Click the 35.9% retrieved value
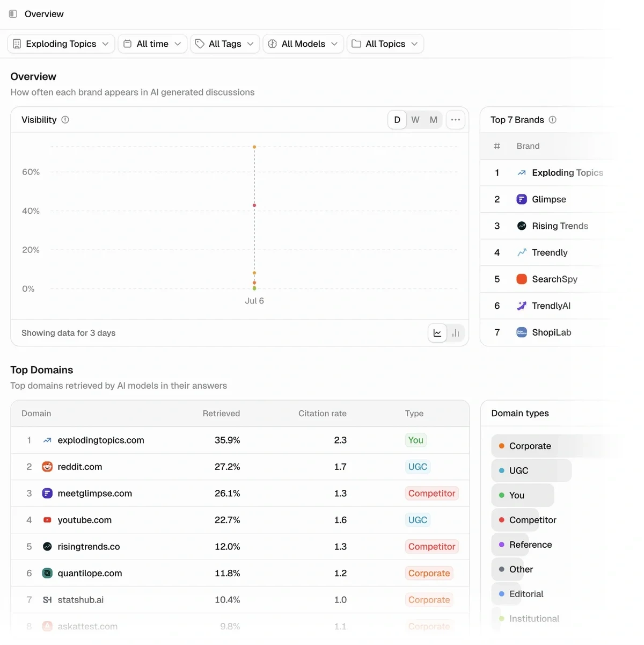This screenshot has height=645, width=644. coord(228,440)
